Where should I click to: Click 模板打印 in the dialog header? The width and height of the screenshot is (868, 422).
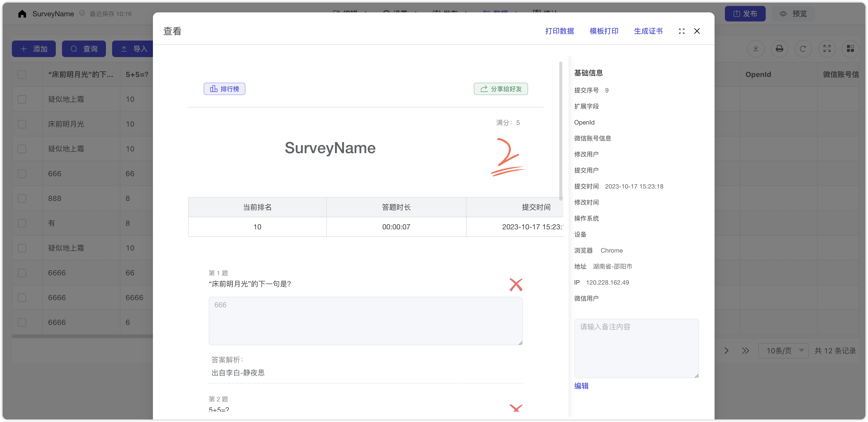[x=604, y=31]
